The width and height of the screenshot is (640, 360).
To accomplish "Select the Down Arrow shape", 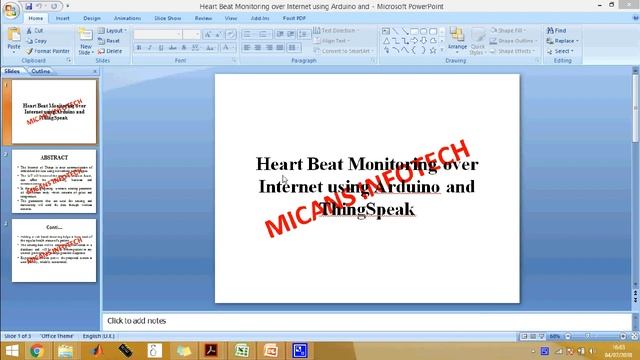I will pos(424,40).
